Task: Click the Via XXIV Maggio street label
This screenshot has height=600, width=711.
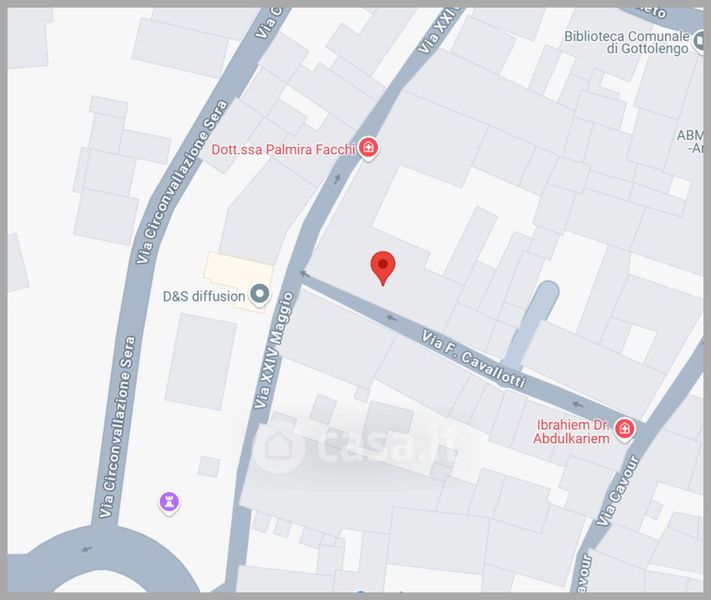Action: pyautogui.click(x=274, y=350)
